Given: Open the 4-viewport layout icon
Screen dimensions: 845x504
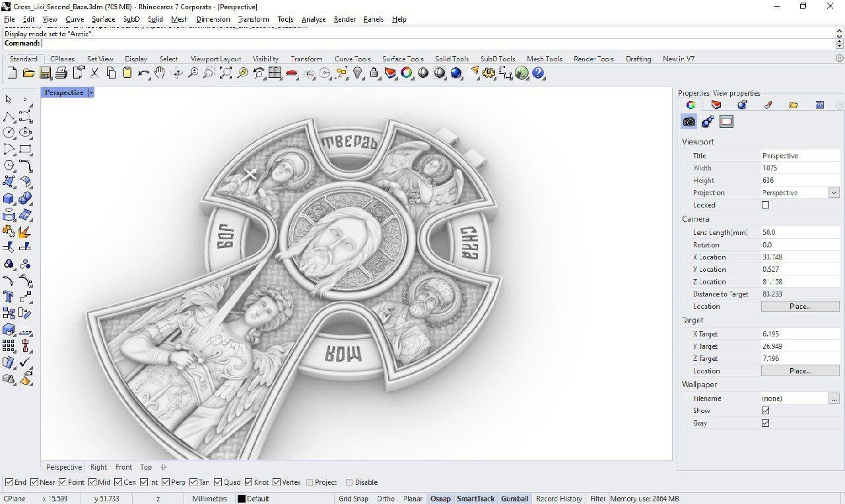Looking at the screenshot, I should coord(275,73).
